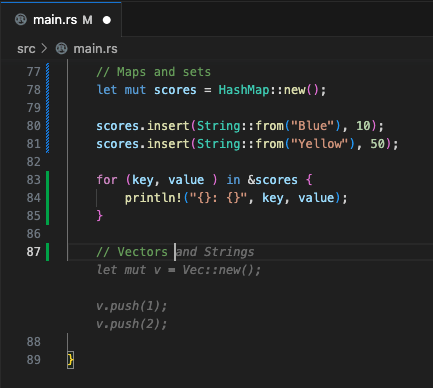Viewport: 433px width, 388px height.
Task: Click the "let mut v = Vec::new();" suggestion
Action: point(179,270)
